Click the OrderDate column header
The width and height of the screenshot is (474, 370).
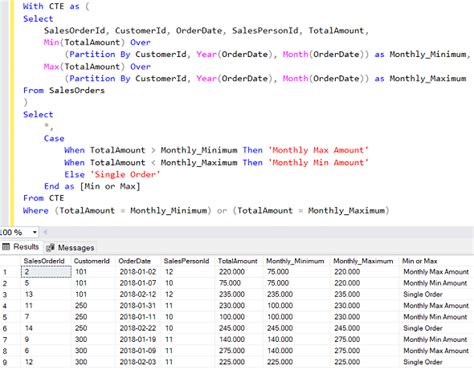click(135, 261)
